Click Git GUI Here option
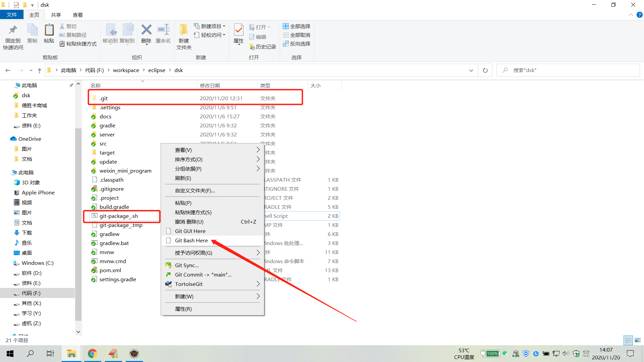This screenshot has height=362, width=644. coord(190,231)
